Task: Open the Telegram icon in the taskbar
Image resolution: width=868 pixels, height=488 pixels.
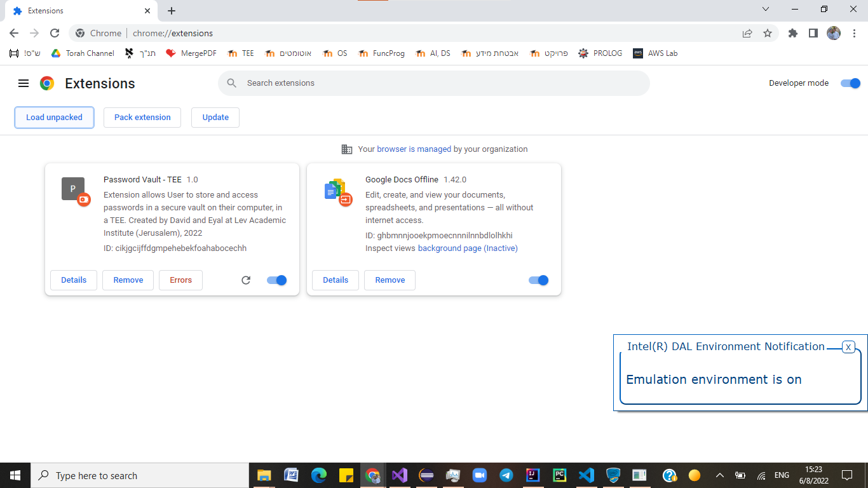Action: point(506,475)
